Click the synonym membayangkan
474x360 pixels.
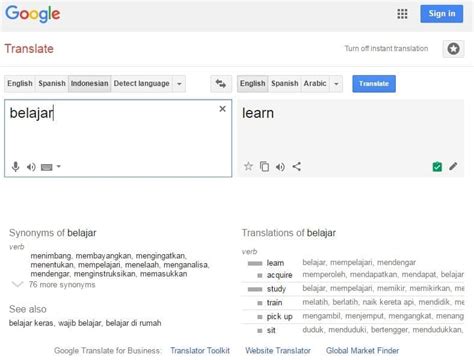click(x=103, y=256)
